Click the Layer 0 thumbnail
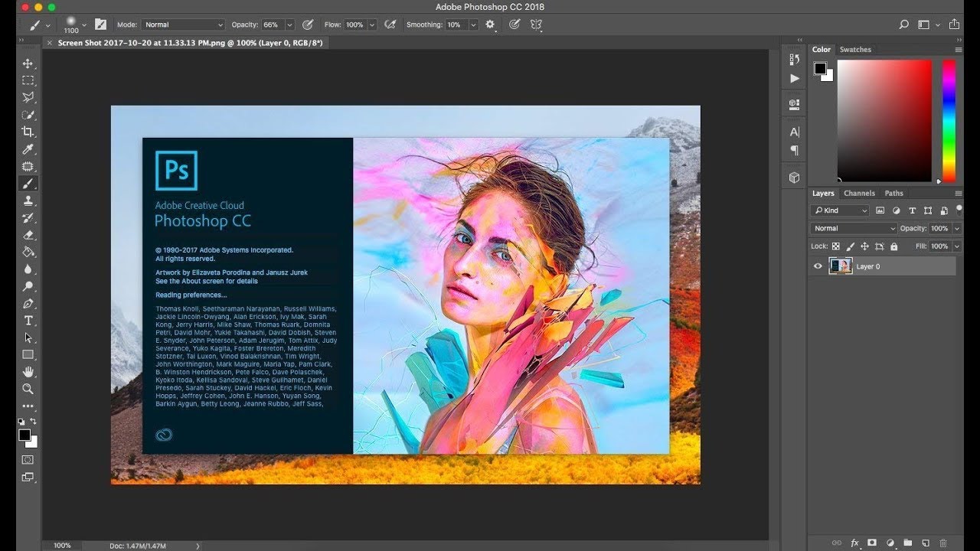This screenshot has width=980, height=551. (x=840, y=266)
